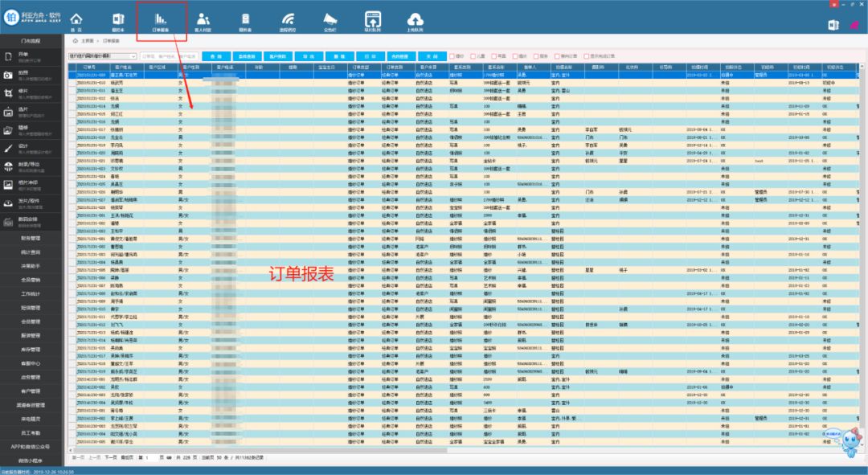The width and height of the screenshot is (868, 475).
Task: Click the 上传队列 cloud upload icon
Action: pos(416,20)
